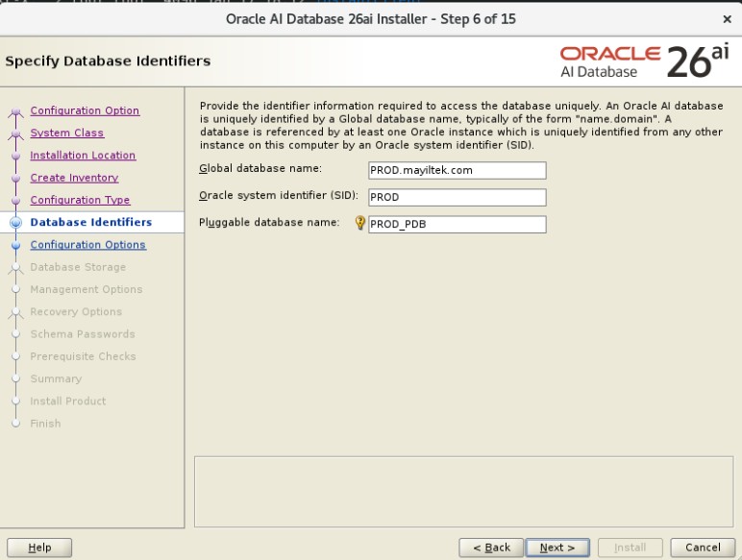The image size is (742, 560).
Task: Click the step bullet beside Database Identifiers
Action: coord(15,222)
